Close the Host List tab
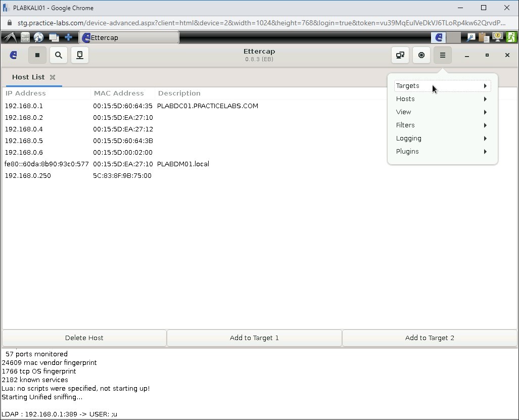This screenshot has height=420, width=519. [x=53, y=77]
